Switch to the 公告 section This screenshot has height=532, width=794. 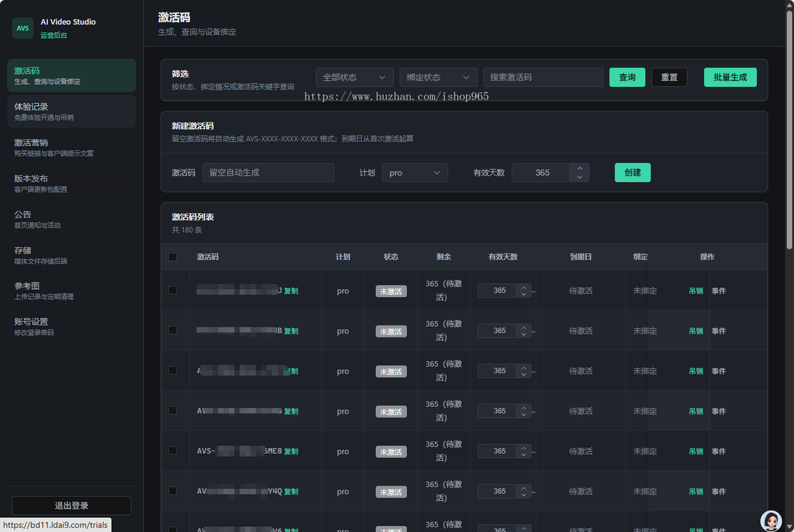(71, 218)
